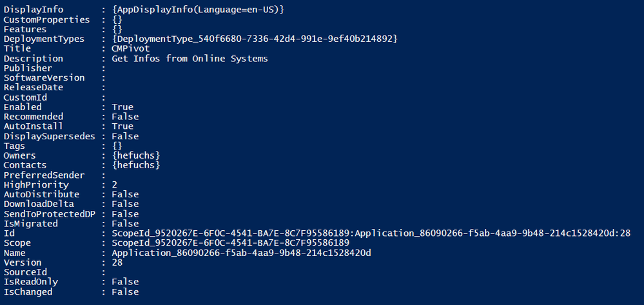Image resolution: width=644 pixels, height=305 pixels.
Task: Click the Recommended value False
Action: 125,117
